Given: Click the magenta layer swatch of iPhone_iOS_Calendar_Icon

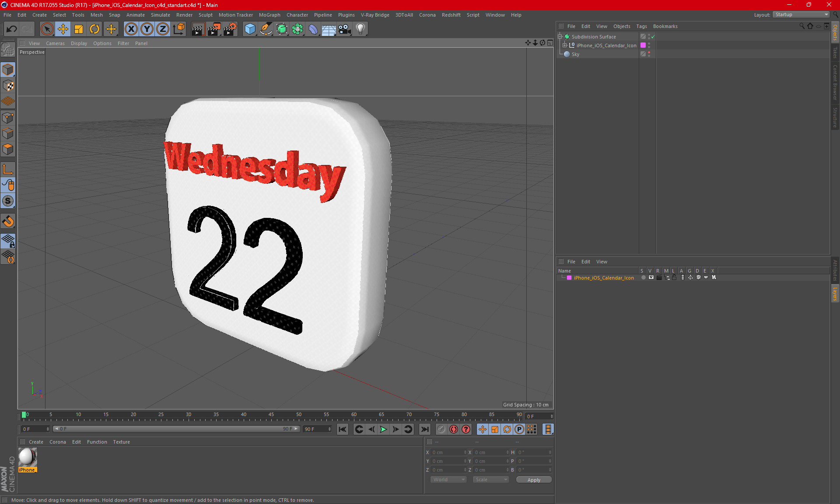Looking at the screenshot, I should point(643,45).
